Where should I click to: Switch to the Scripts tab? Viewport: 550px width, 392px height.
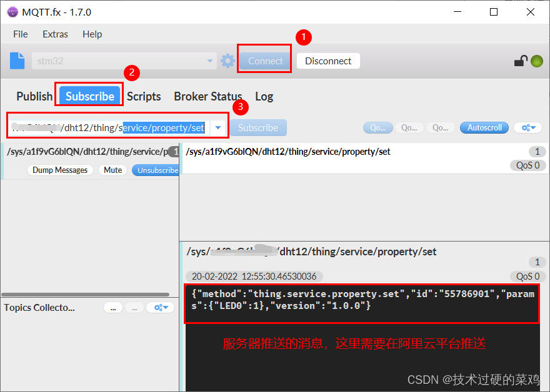coord(144,96)
